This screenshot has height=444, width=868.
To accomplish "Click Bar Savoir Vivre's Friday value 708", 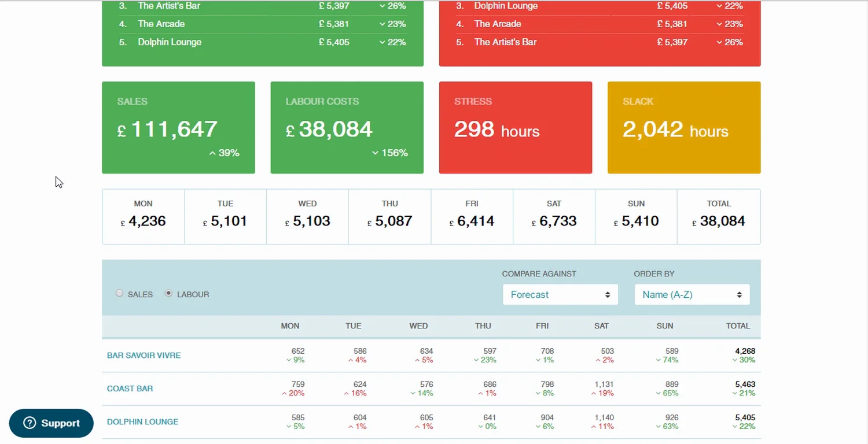I will click(x=547, y=351).
